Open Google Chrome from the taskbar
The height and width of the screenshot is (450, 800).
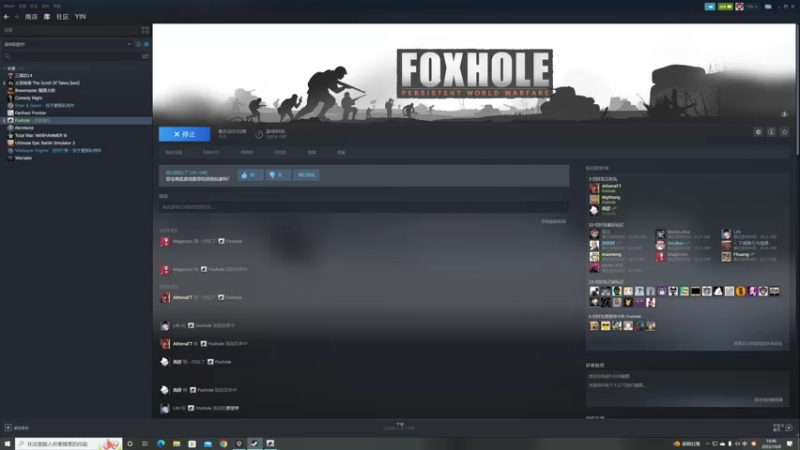(223, 444)
